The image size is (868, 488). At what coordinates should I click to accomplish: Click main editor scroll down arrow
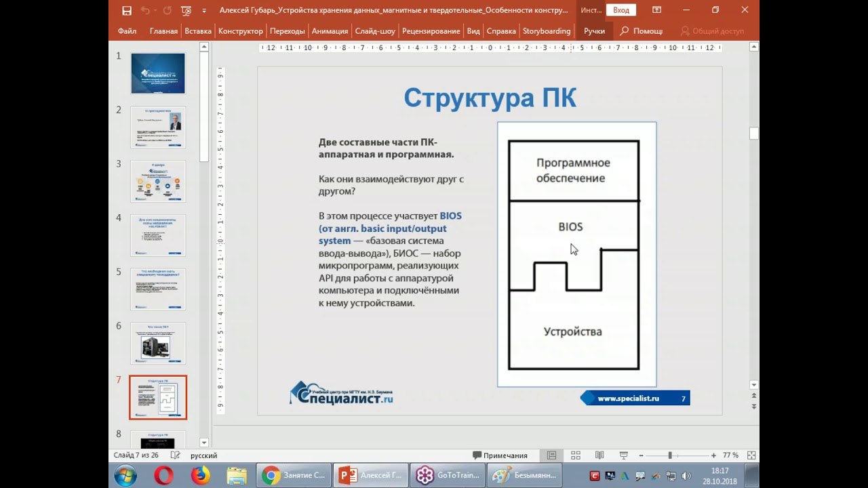754,385
